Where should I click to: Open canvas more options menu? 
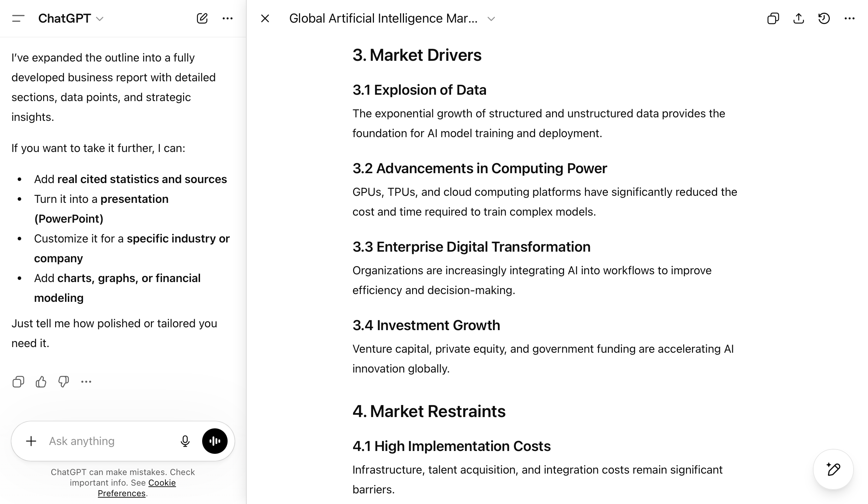849,18
